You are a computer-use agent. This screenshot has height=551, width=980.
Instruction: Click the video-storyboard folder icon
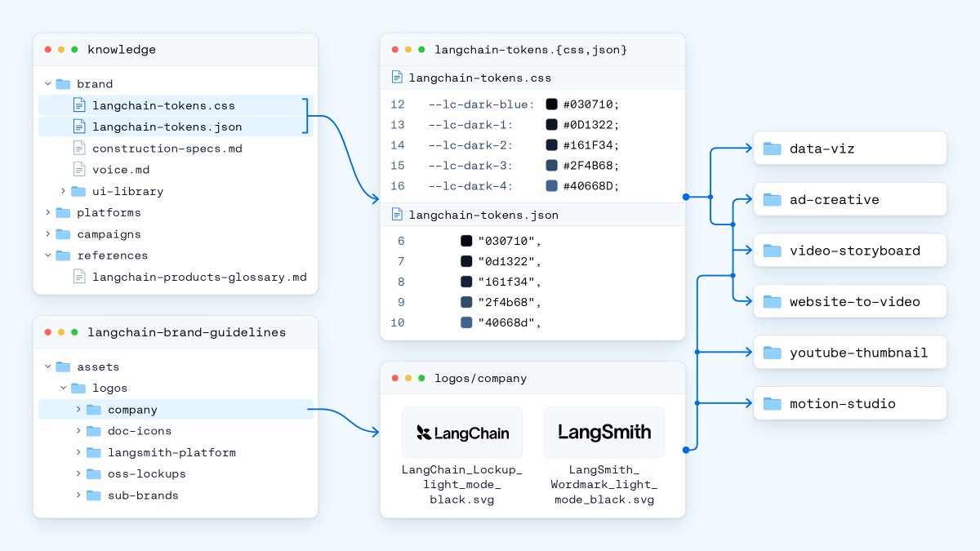pyautogui.click(x=772, y=251)
